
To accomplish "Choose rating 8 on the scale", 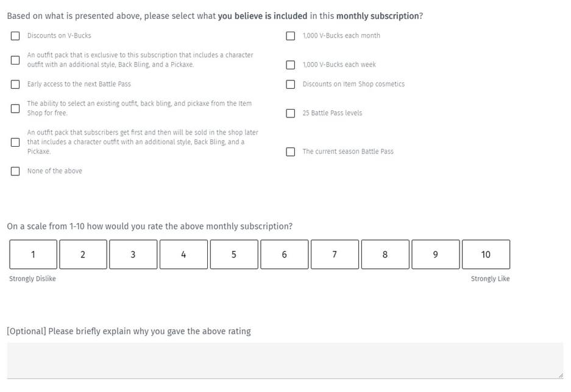I will [x=385, y=254].
